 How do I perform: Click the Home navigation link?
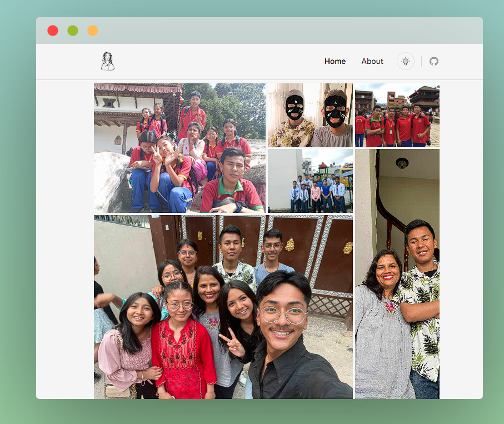(335, 61)
